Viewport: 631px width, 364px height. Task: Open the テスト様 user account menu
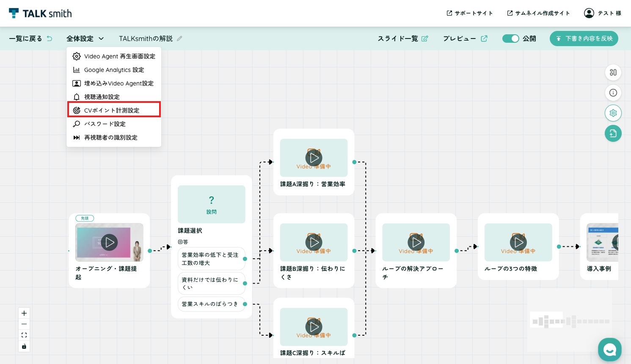pyautogui.click(x=603, y=13)
